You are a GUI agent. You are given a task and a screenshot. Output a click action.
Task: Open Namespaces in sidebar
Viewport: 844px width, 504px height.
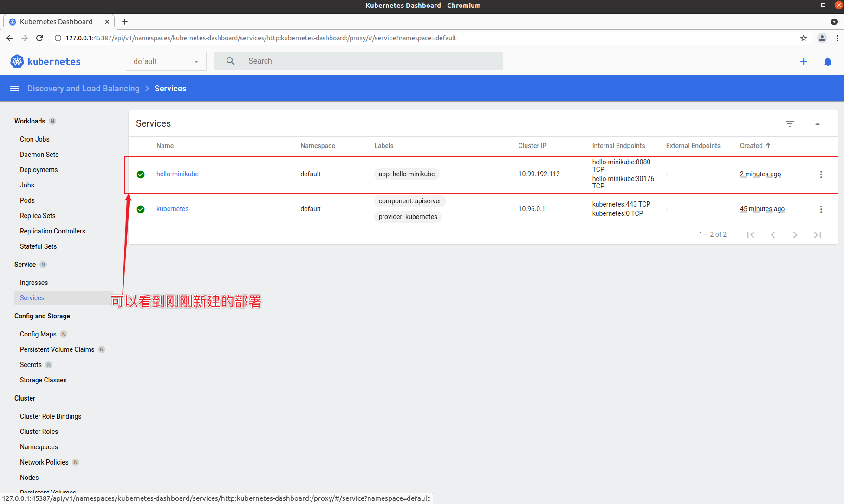tap(39, 447)
